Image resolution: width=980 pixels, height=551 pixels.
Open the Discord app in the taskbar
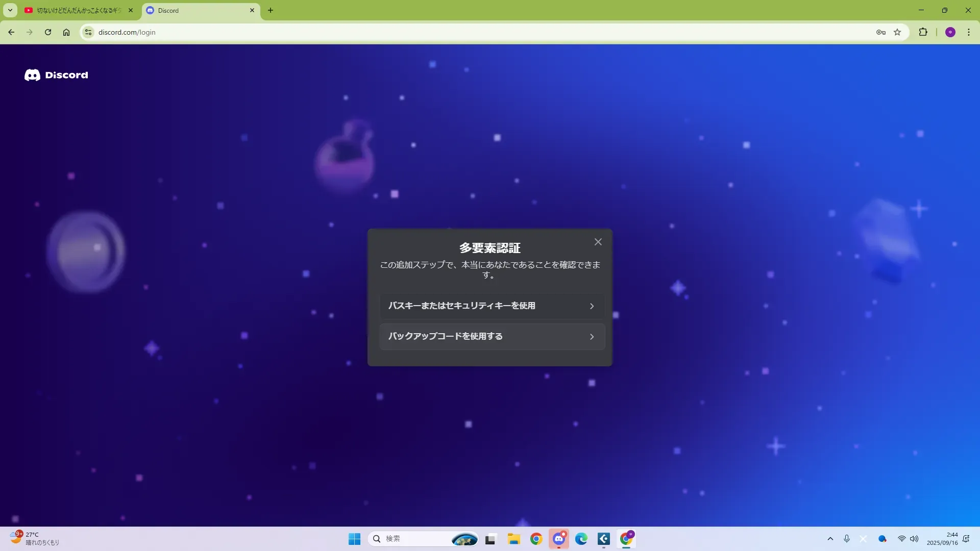[559, 539]
